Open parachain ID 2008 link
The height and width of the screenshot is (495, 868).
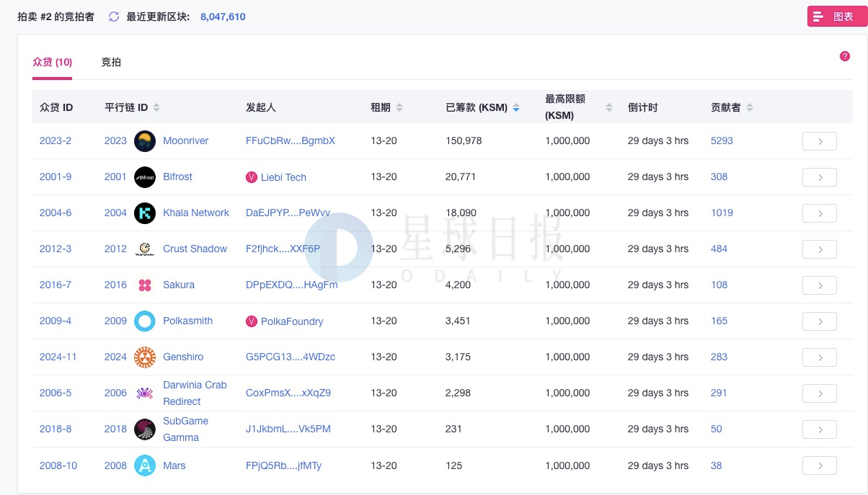tap(115, 465)
